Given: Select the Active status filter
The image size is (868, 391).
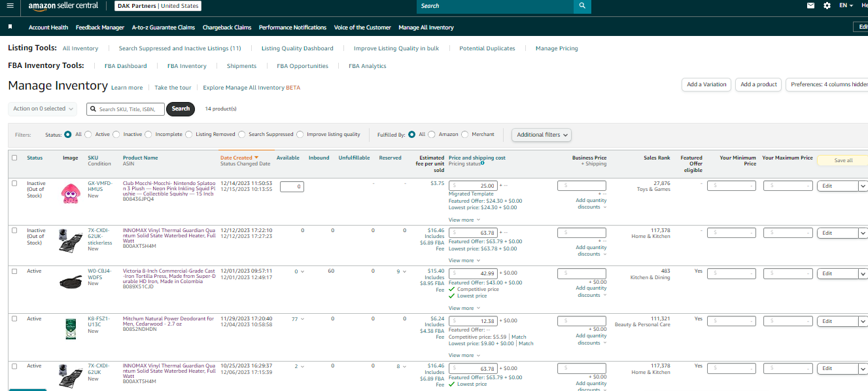Looking at the screenshot, I should click(x=88, y=134).
